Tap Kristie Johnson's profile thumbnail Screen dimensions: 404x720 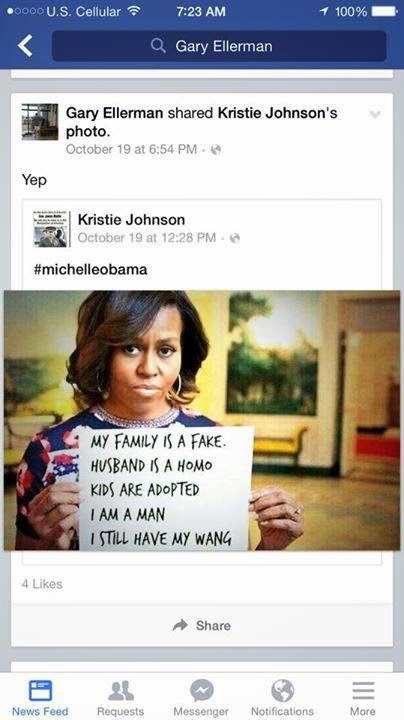click(x=51, y=229)
